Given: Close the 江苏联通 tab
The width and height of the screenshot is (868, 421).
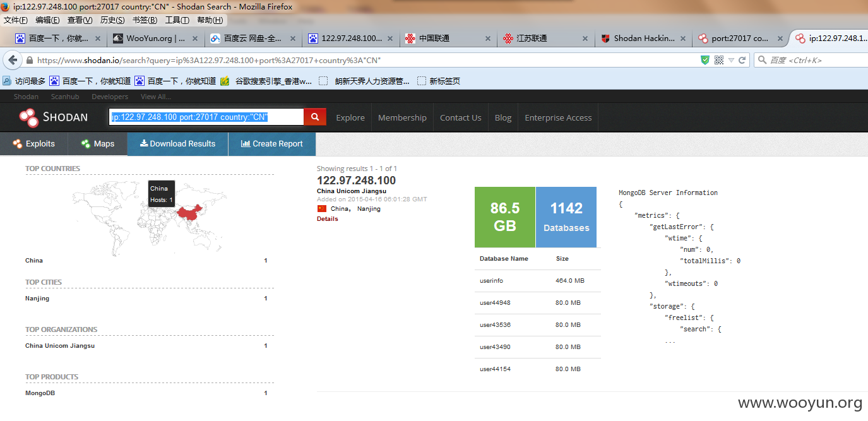Looking at the screenshot, I should tap(586, 39).
